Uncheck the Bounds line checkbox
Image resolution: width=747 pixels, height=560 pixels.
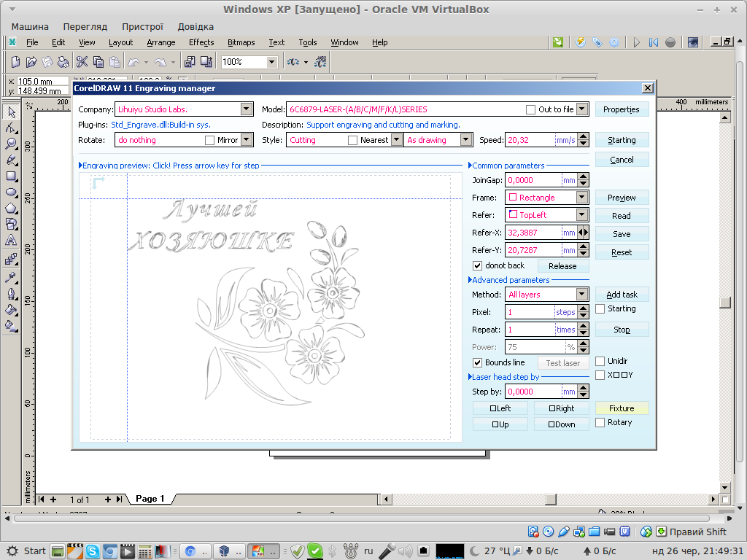pos(477,363)
